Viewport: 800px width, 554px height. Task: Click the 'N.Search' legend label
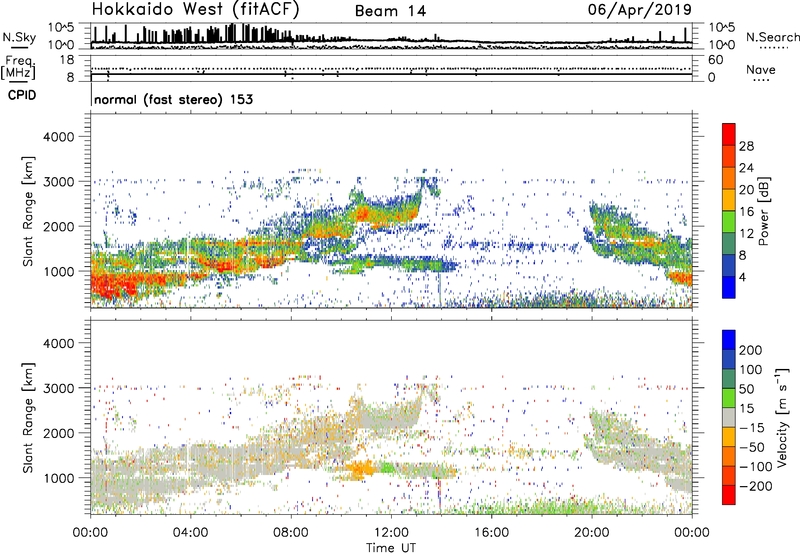(772, 37)
